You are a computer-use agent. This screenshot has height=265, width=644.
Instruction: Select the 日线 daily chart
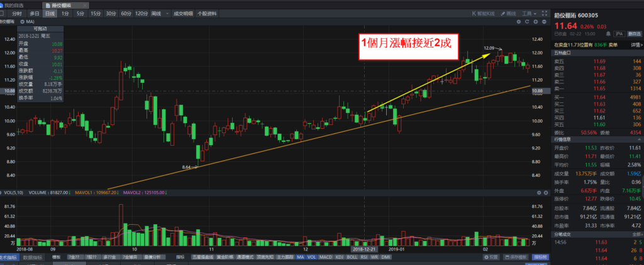tap(50, 14)
